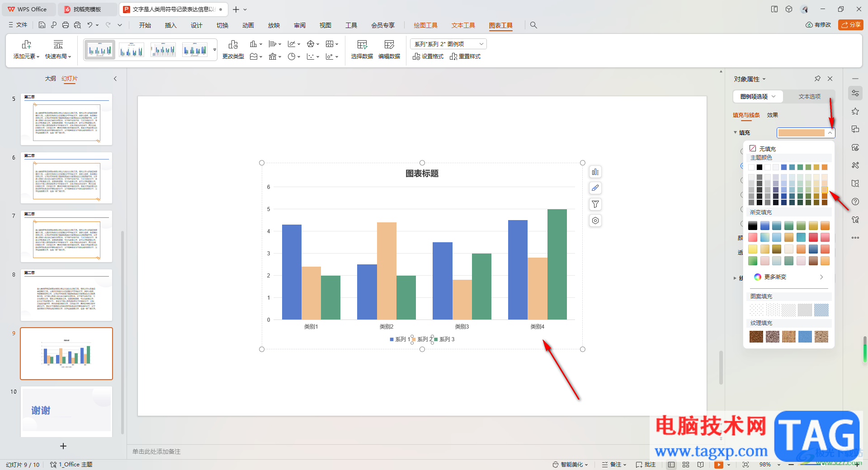Pick the black gradient fill swatch

point(753,226)
